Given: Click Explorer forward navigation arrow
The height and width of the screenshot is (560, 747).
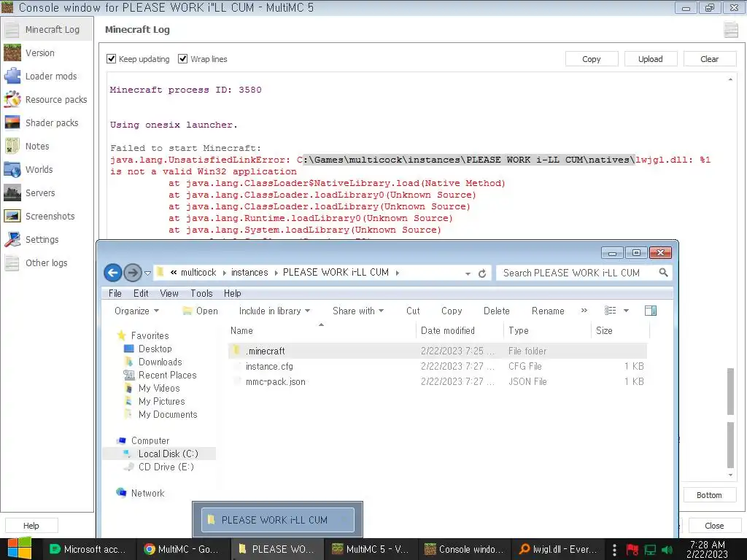Looking at the screenshot, I should click(133, 273).
